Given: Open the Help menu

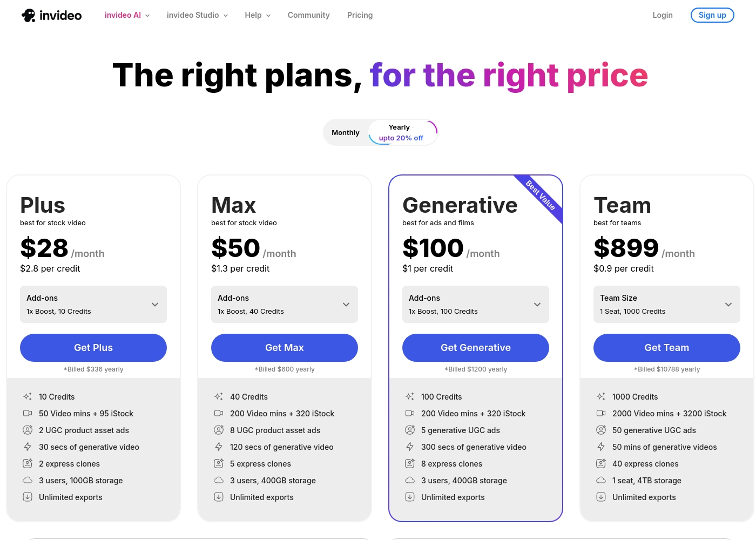Looking at the screenshot, I should click(x=258, y=15).
